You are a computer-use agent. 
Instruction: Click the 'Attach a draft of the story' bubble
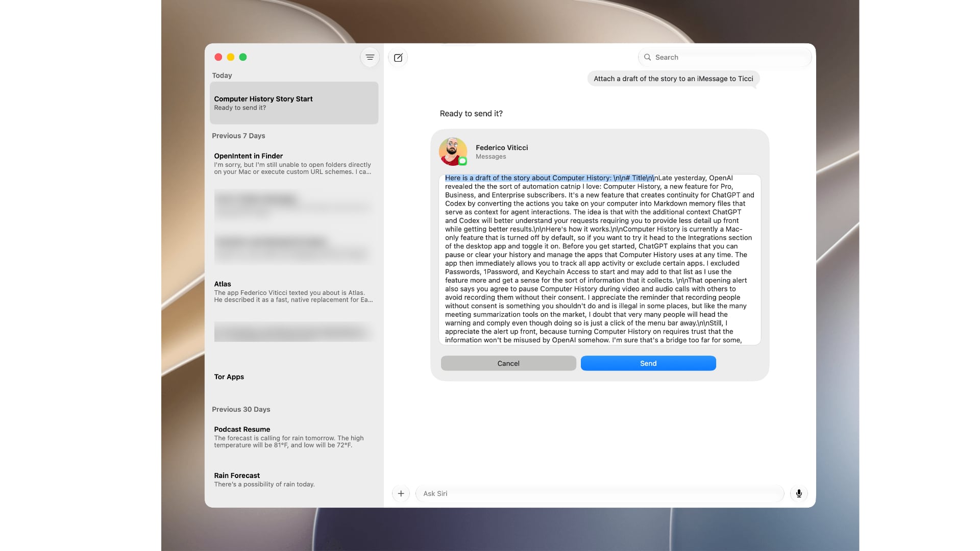click(x=673, y=79)
